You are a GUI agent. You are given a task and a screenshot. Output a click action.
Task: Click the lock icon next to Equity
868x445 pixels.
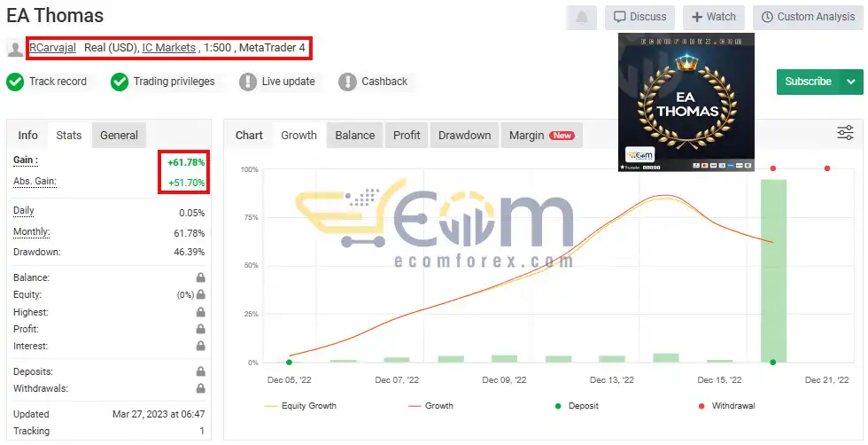click(200, 295)
